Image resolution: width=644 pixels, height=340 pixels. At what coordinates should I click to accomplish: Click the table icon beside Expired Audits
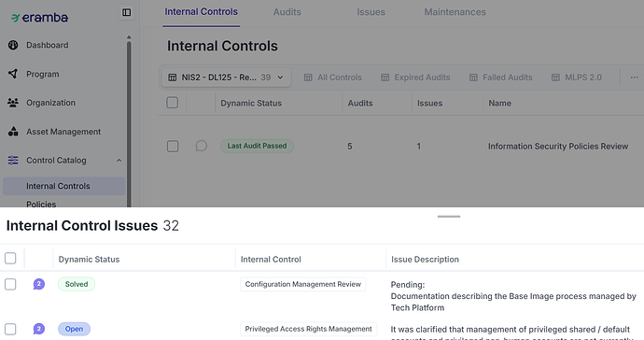385,78
